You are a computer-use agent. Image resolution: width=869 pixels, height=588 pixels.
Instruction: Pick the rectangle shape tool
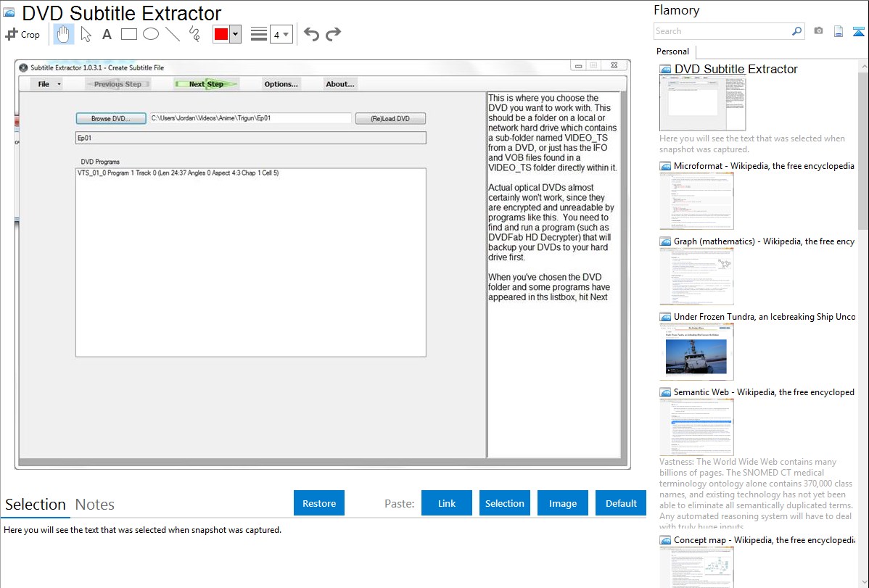pyautogui.click(x=128, y=34)
